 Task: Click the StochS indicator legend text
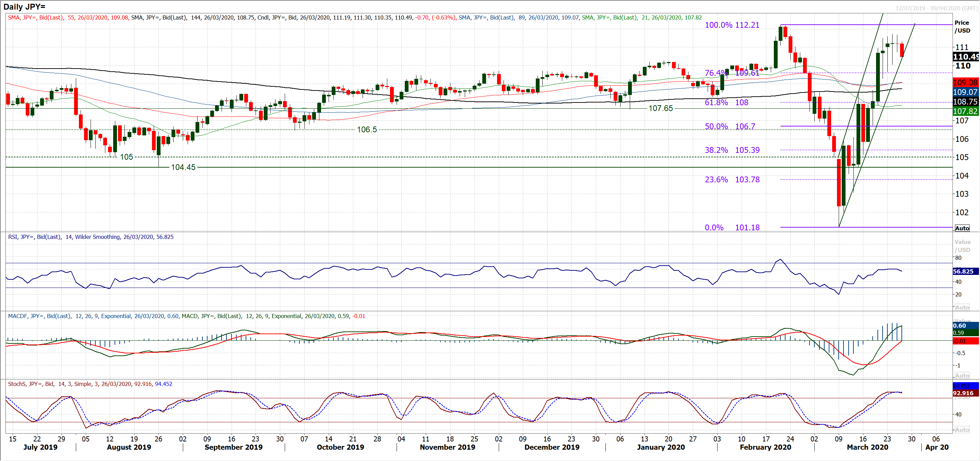click(x=90, y=384)
